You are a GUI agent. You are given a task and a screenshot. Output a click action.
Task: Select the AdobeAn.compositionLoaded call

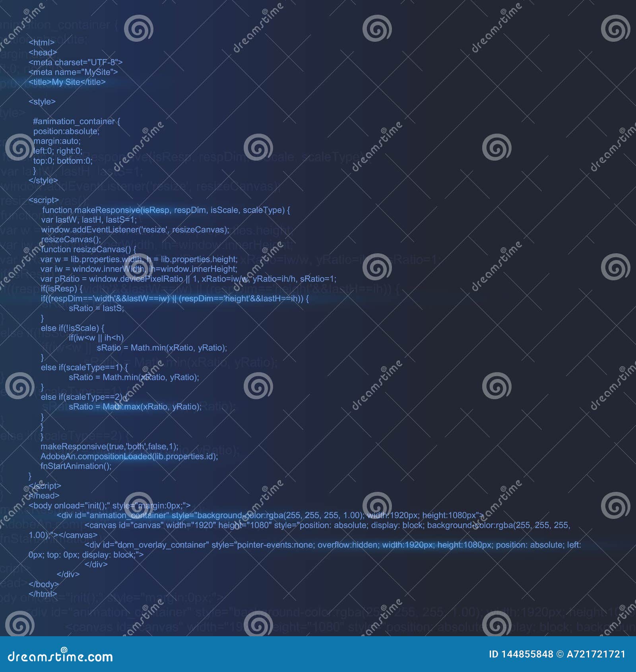pyautogui.click(x=129, y=457)
